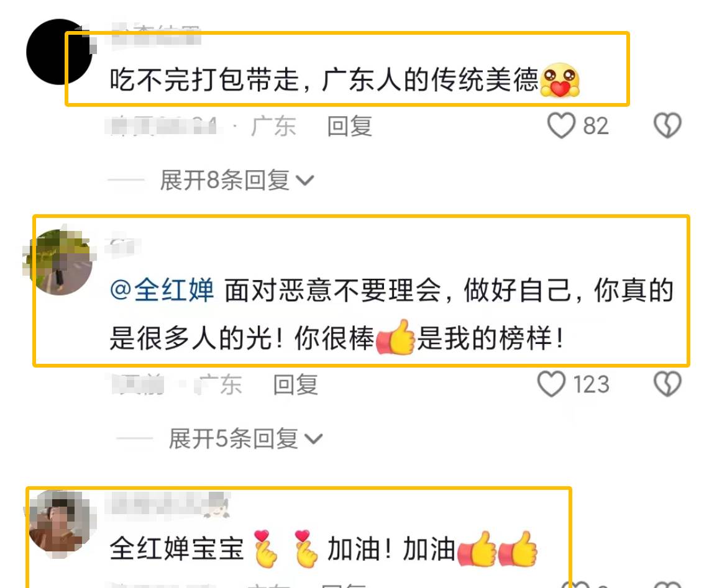Open the black circular avatar profile
This screenshot has height=588, width=704.
[59, 52]
